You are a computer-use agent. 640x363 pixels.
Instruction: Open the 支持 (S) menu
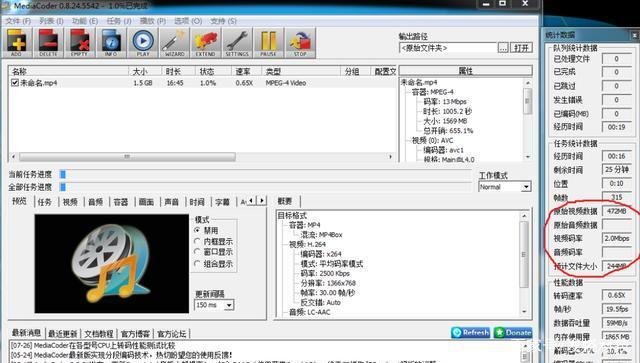point(223,21)
